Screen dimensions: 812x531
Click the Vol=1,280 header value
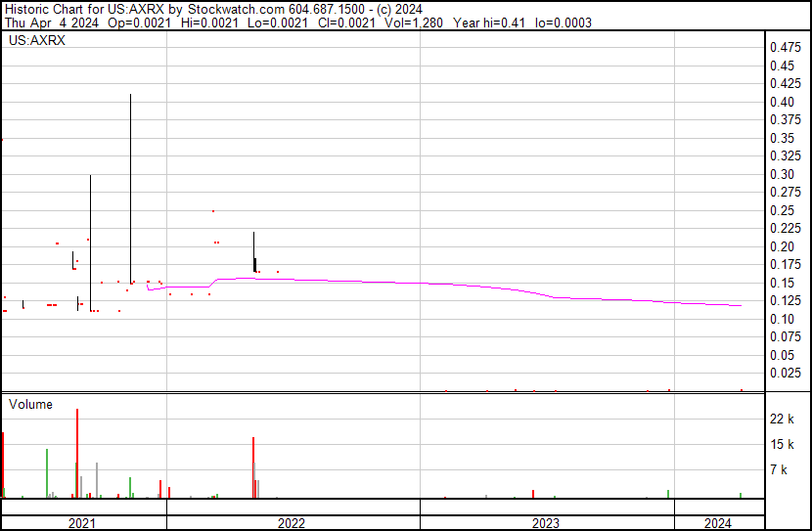[x=413, y=22]
